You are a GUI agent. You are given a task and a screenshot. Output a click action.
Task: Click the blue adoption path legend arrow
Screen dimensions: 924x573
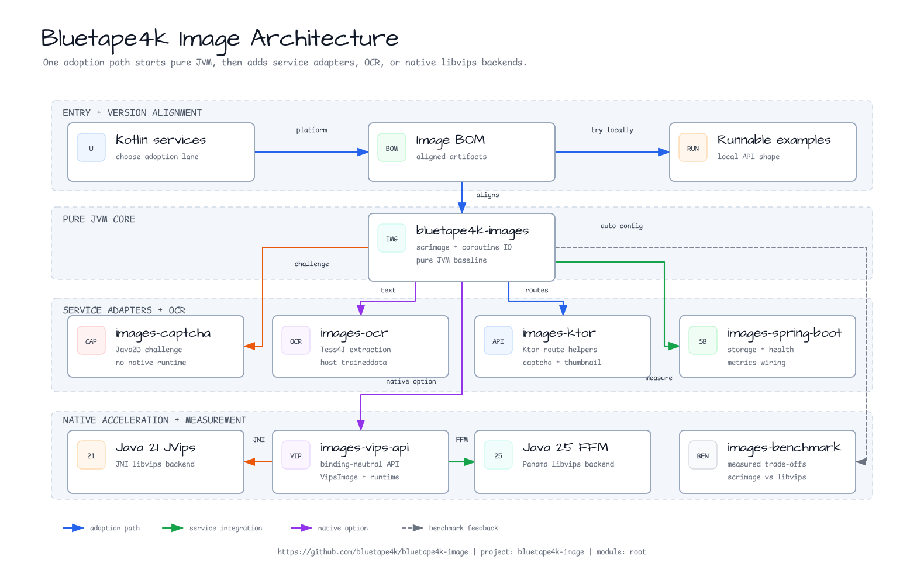click(x=73, y=528)
